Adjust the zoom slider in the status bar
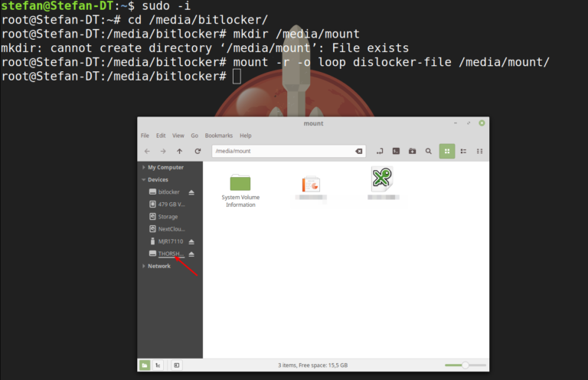The image size is (588, 380). tap(465, 366)
